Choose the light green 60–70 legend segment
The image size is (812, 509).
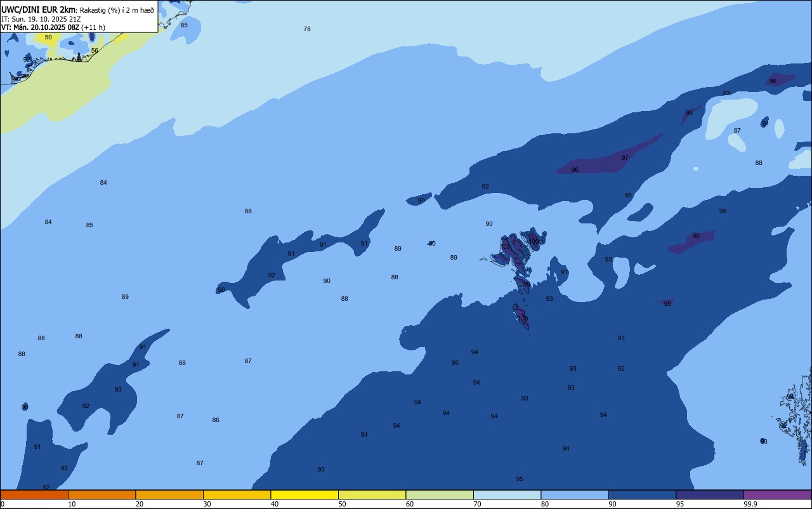440,494
